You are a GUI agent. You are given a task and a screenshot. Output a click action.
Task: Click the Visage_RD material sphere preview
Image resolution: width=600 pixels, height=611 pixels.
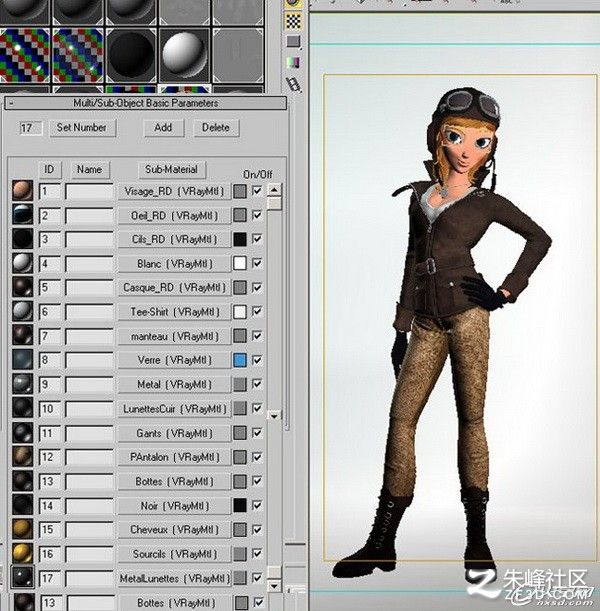click(23, 191)
